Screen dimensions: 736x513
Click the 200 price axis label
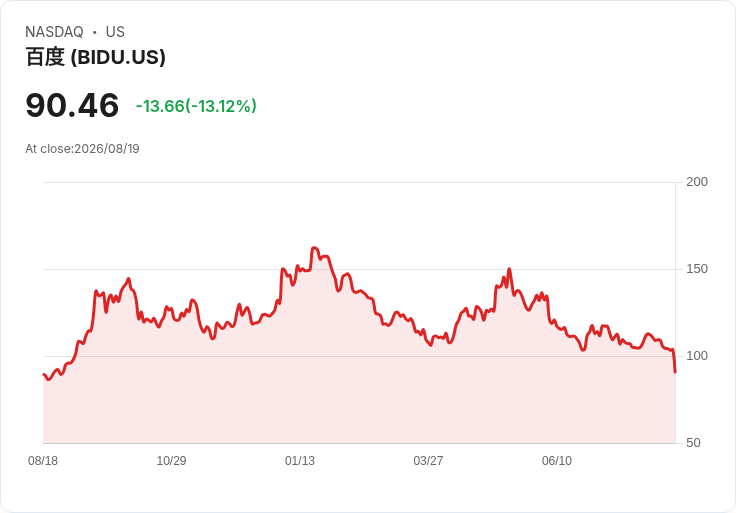[697, 182]
